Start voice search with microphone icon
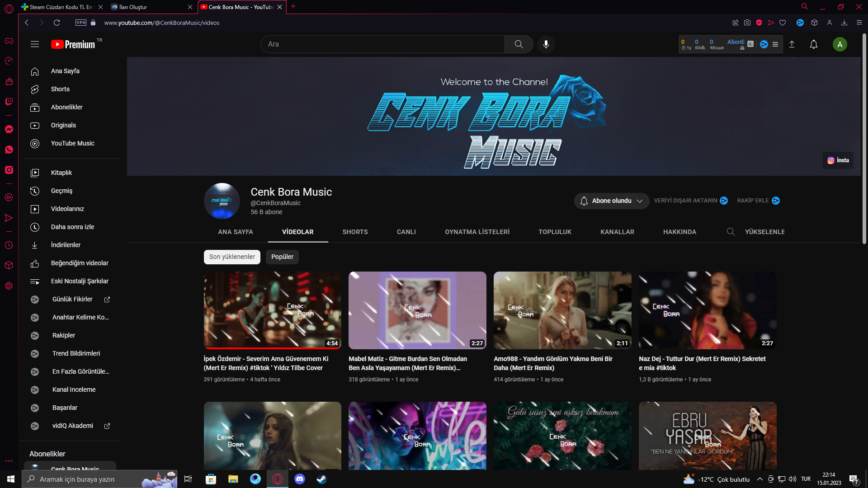The height and width of the screenshot is (488, 868). [546, 44]
